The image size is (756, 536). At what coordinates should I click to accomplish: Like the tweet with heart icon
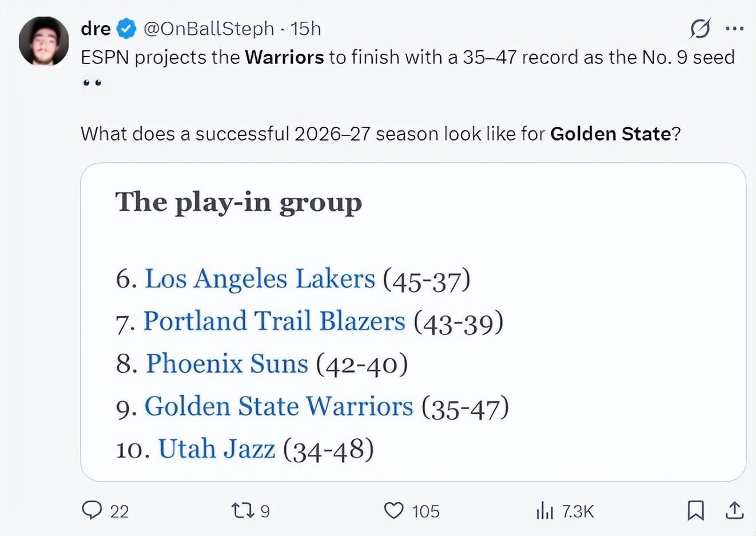coord(393,510)
